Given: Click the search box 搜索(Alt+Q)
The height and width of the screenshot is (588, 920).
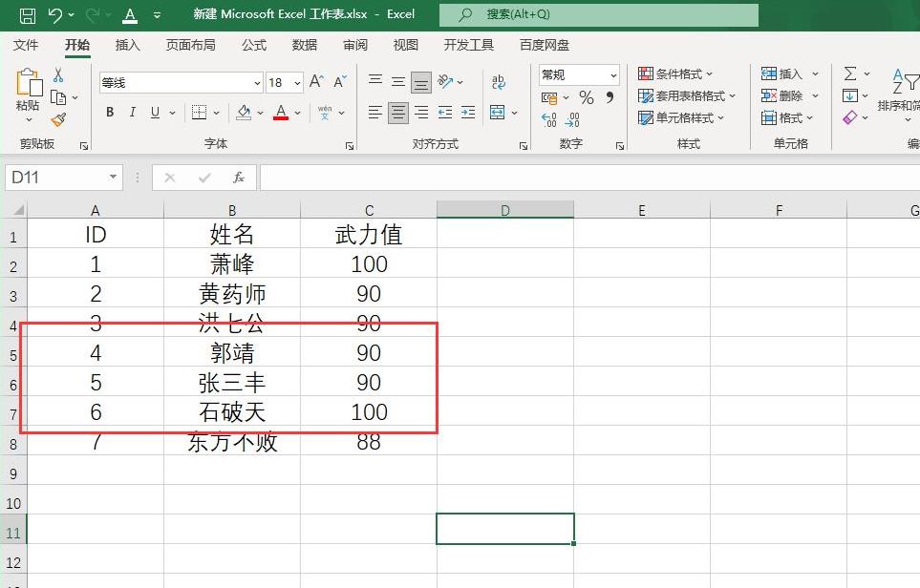Looking at the screenshot, I should coord(598,14).
